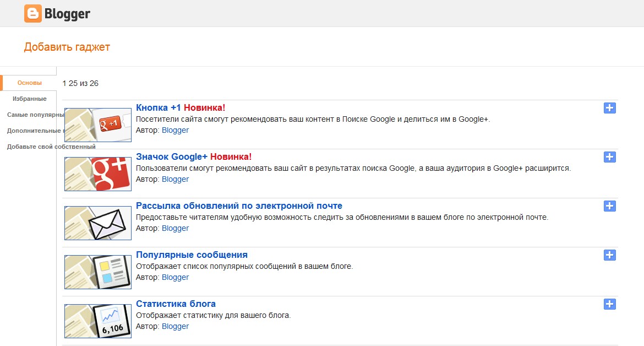Click the '1 25 из 26' counter text
Image resolution: width=644 pixels, height=346 pixels.
click(x=80, y=83)
